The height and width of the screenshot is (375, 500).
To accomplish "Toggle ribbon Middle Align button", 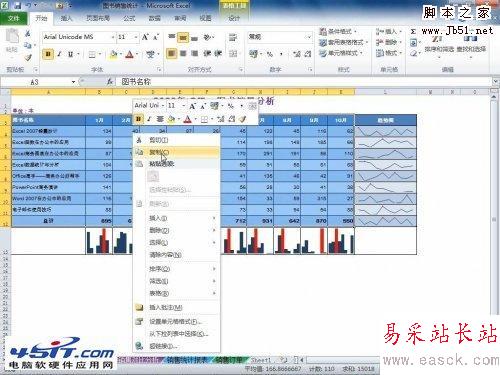I will tap(183, 37).
